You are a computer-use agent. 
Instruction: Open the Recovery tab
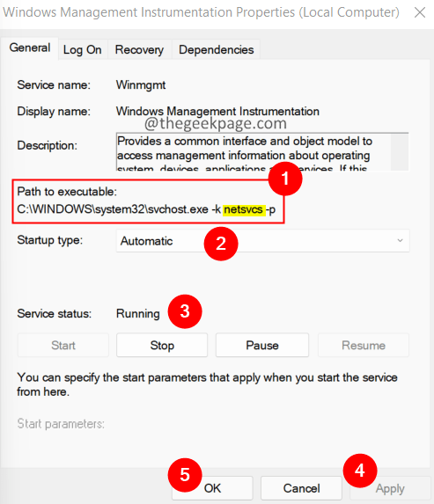[x=139, y=50]
